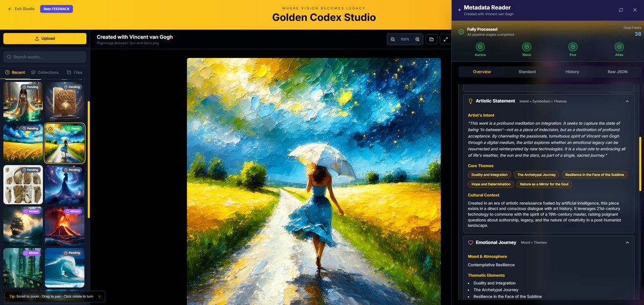Zoom out the image viewer
Viewport: 644px width, 305px height.
pos(393,39)
